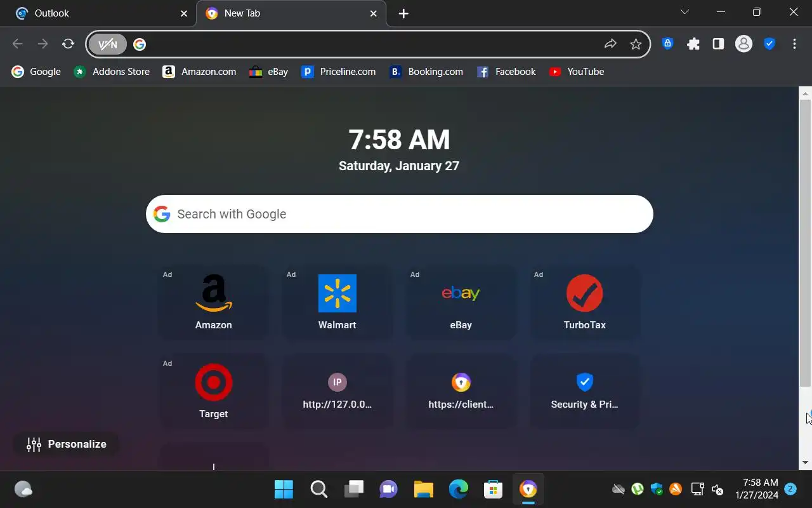The height and width of the screenshot is (508, 812).
Task: Toggle the browser side panel icon
Action: (718, 44)
